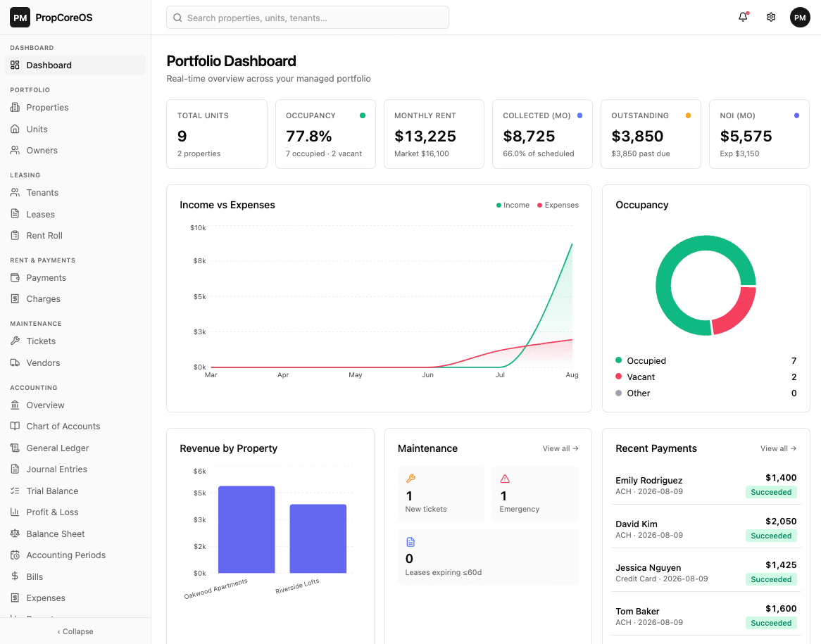This screenshot has height=644, width=821.
Task: Click the Expenses receipt icon
Action: coord(15,598)
